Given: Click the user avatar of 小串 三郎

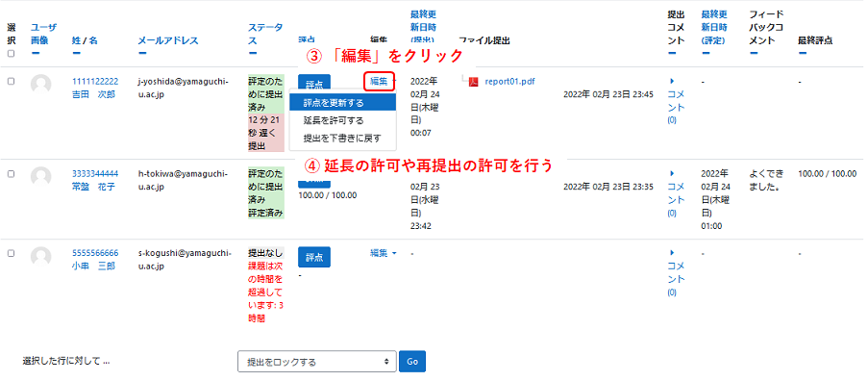Looking at the screenshot, I should 41,256.
